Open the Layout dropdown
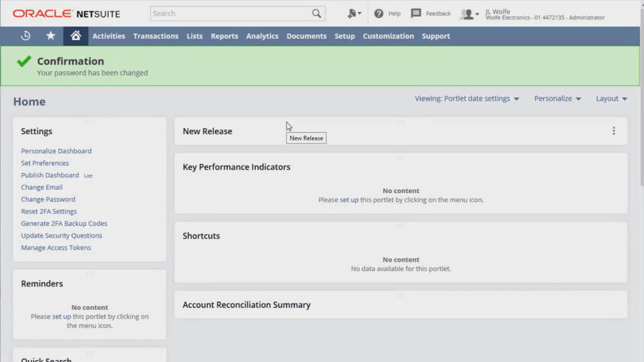 coord(611,99)
